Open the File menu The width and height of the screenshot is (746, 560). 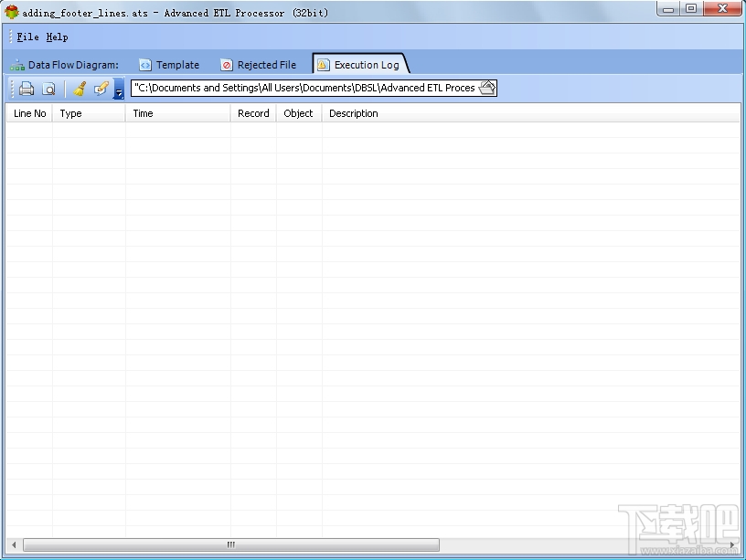click(27, 37)
